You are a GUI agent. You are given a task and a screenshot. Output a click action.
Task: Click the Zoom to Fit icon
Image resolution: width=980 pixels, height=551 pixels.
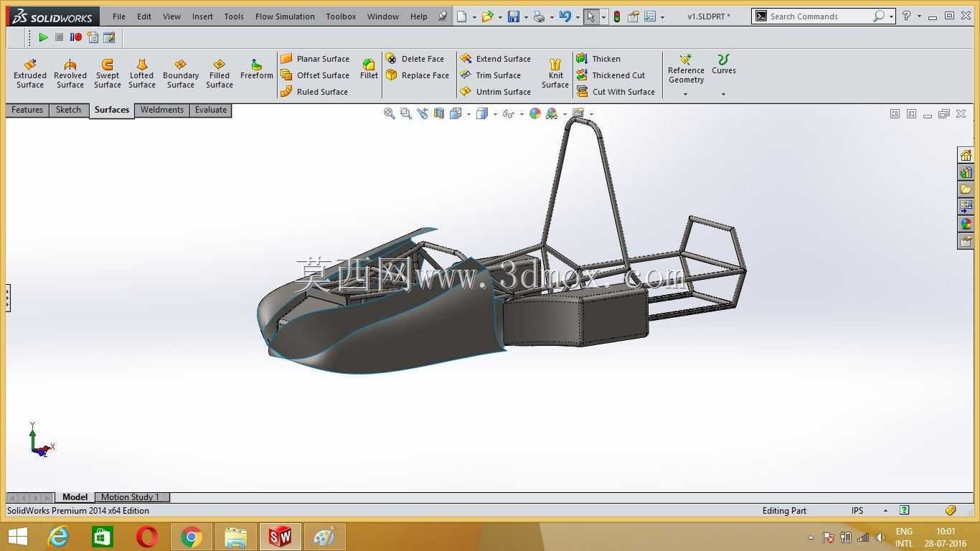click(x=389, y=113)
